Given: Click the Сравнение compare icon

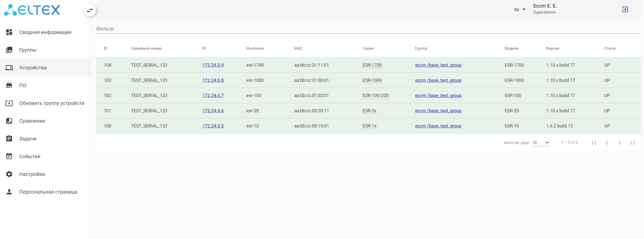Looking at the screenshot, I should (9, 121).
